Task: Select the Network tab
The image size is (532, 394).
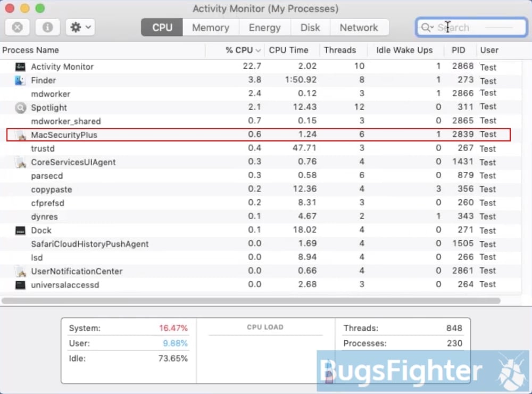Action: coord(359,28)
